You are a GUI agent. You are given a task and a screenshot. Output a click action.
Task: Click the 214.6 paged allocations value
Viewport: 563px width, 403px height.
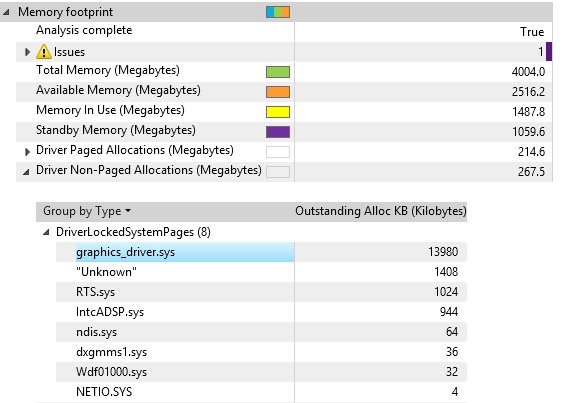(x=531, y=152)
